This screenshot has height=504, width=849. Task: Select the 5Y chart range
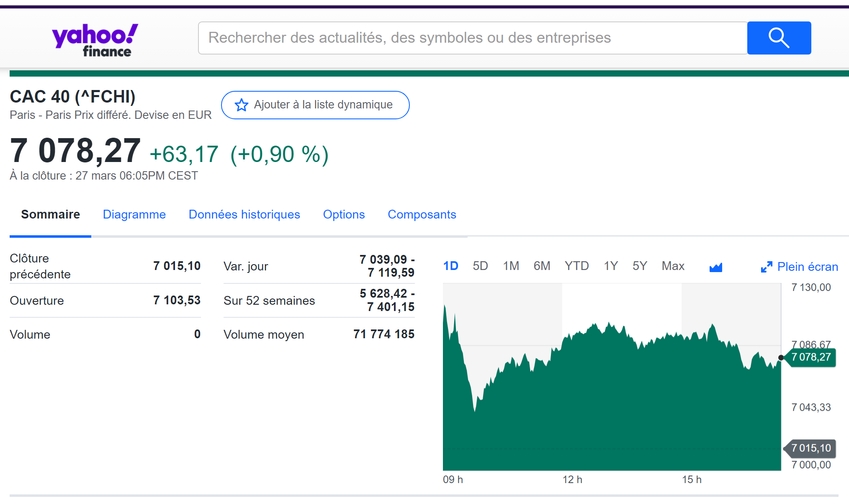click(x=640, y=266)
